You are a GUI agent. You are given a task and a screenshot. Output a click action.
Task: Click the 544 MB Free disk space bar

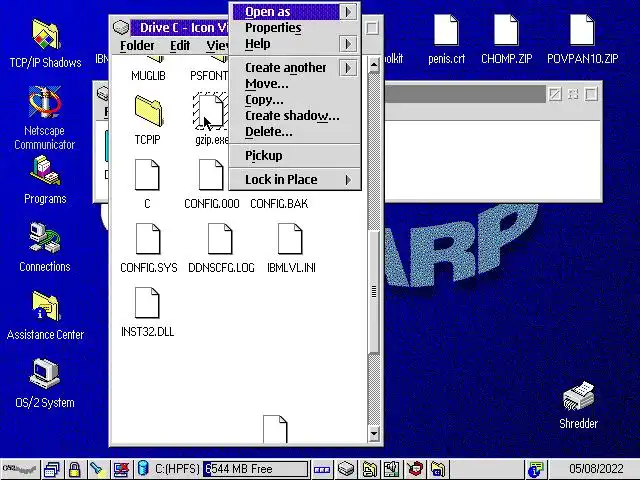[x=256, y=469]
